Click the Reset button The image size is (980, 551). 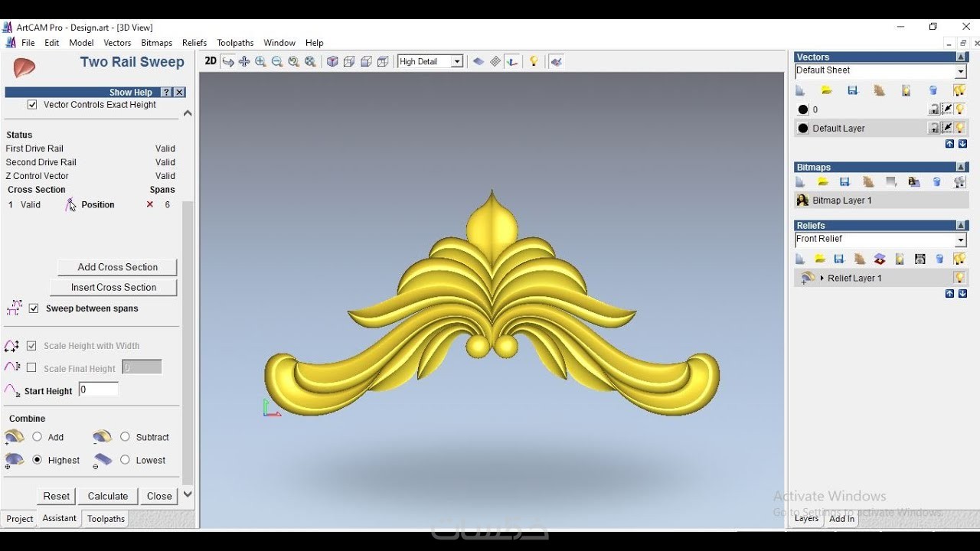coord(57,496)
